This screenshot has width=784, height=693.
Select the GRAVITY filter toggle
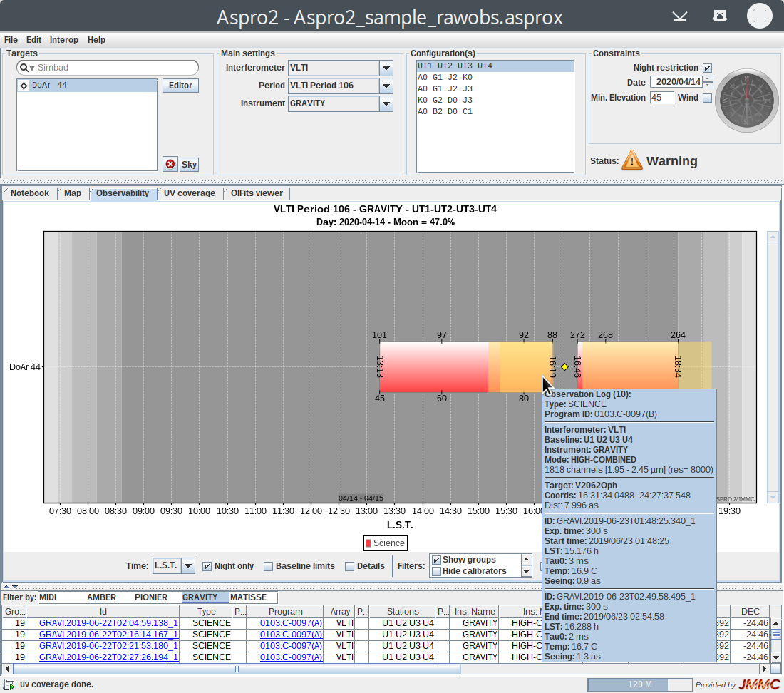[205, 597]
